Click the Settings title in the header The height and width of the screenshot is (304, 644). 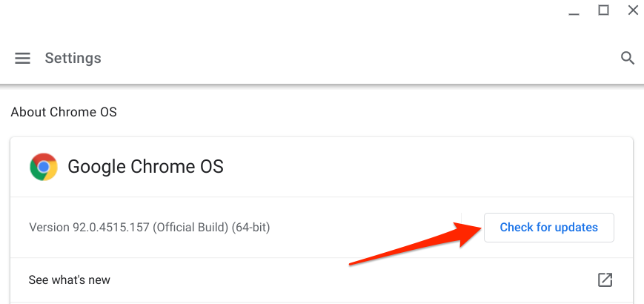coord(73,58)
